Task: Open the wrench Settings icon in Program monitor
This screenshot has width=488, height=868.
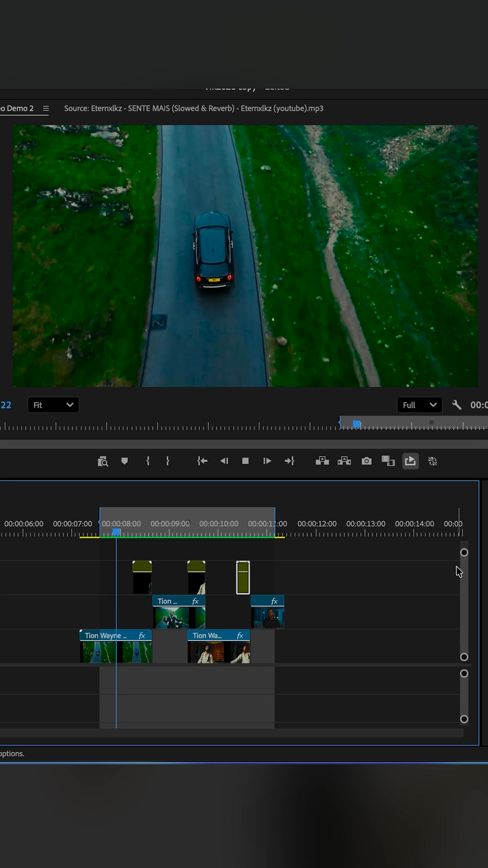Action: click(456, 405)
